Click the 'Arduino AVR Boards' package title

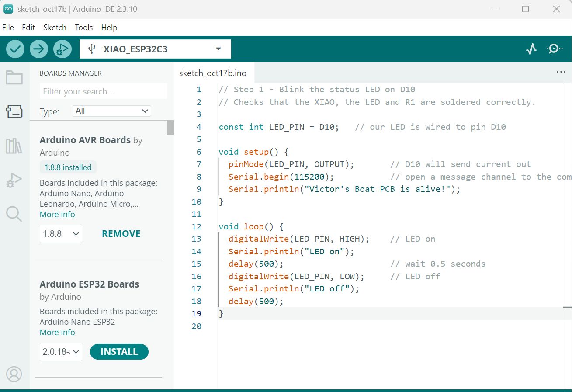(x=85, y=140)
